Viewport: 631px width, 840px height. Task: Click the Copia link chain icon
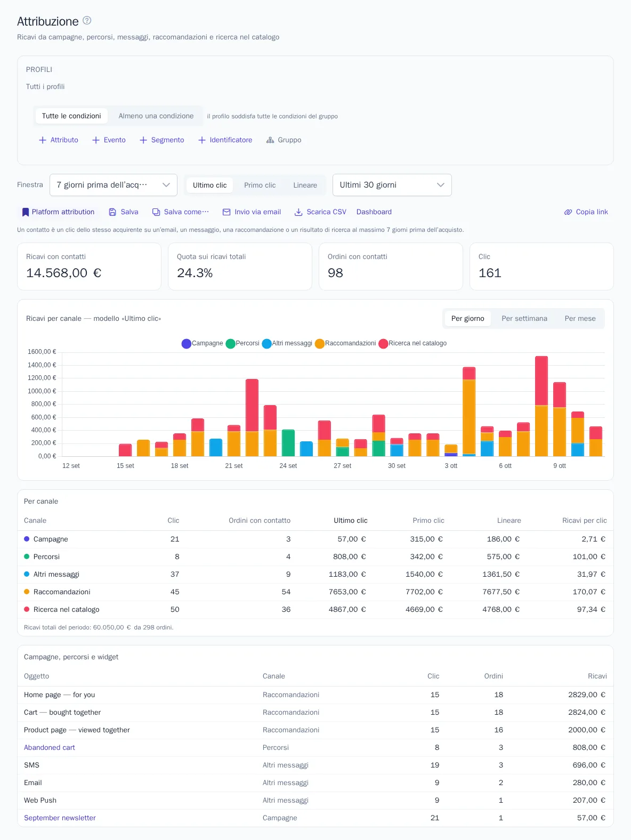[568, 212]
